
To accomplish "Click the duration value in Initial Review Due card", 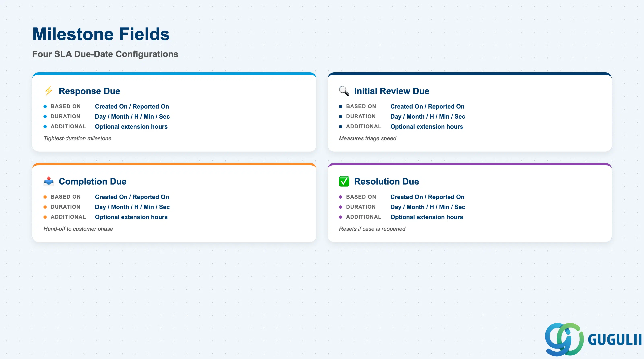I will pos(428,116).
